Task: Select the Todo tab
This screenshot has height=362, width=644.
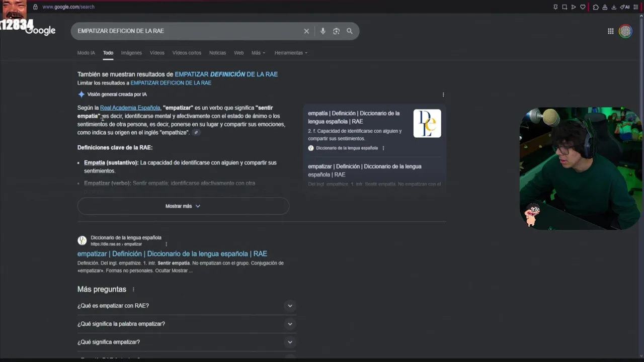Action: [x=108, y=53]
